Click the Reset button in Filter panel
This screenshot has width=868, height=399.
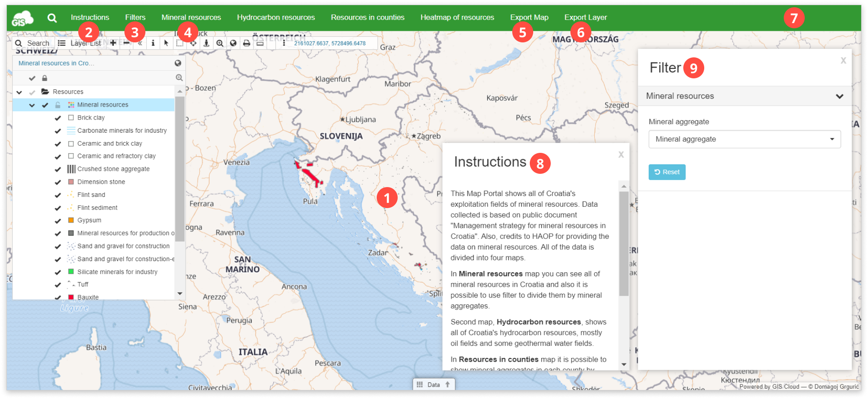click(x=667, y=172)
